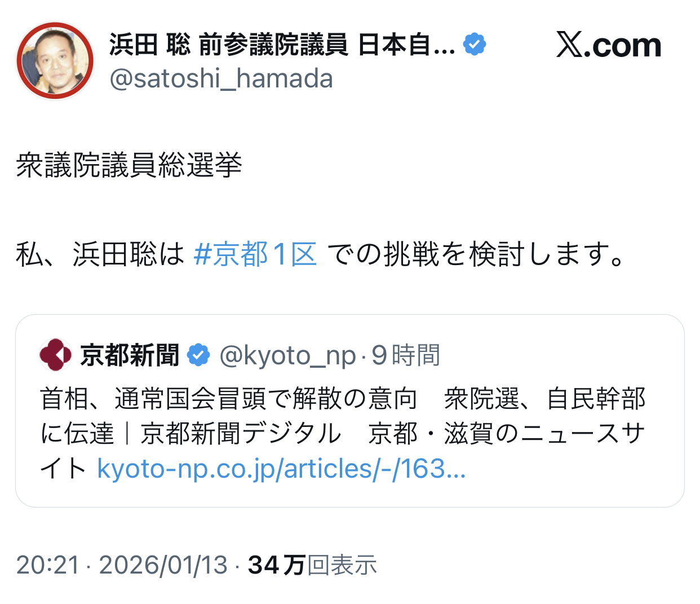Click the 衆議院議員総選挙 tweet text
The width and height of the screenshot is (700, 604).
129,165
